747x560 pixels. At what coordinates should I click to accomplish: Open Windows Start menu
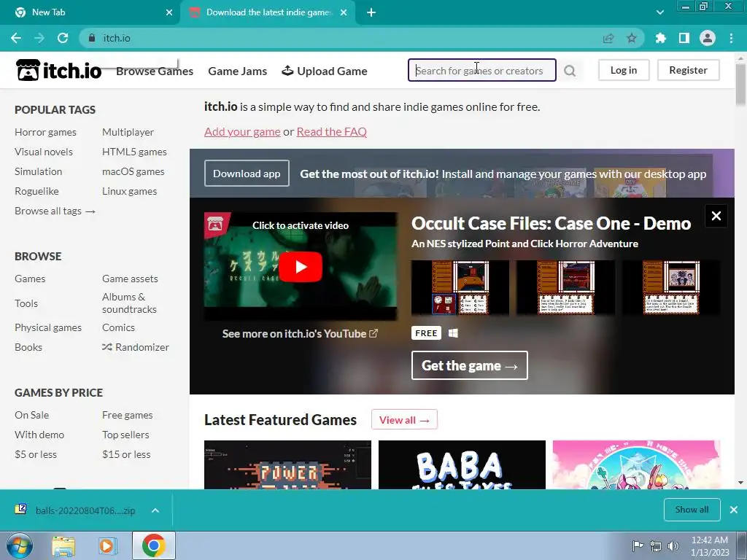tap(20, 545)
